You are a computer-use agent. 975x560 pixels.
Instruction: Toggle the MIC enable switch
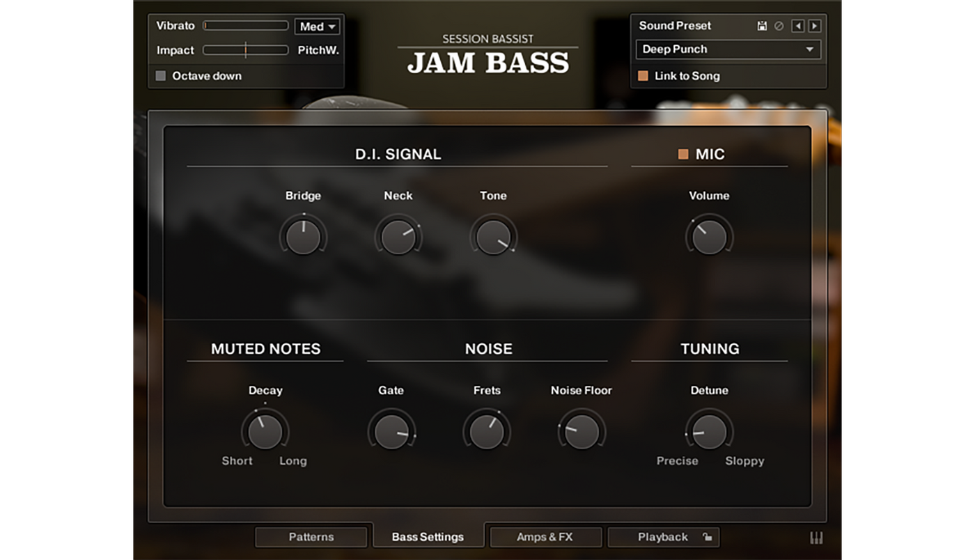683,154
